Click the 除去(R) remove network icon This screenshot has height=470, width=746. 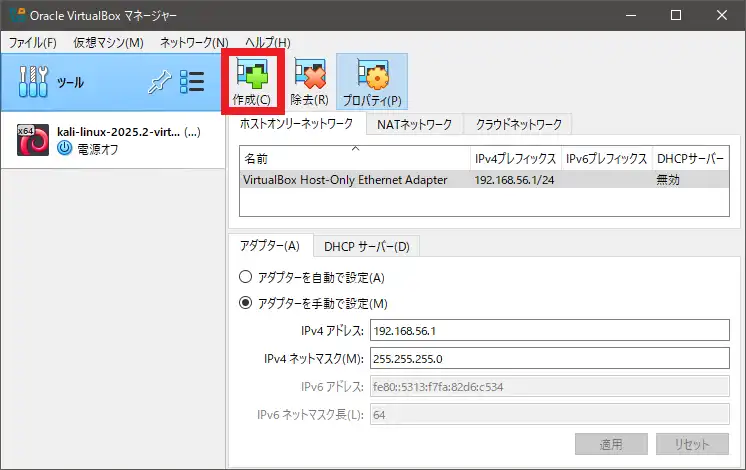[310, 73]
